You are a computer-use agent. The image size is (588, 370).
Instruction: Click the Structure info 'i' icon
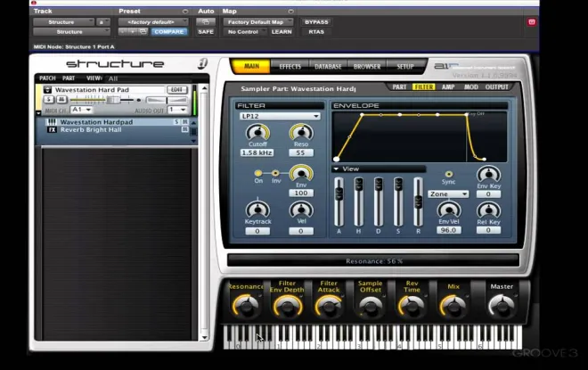click(x=202, y=63)
